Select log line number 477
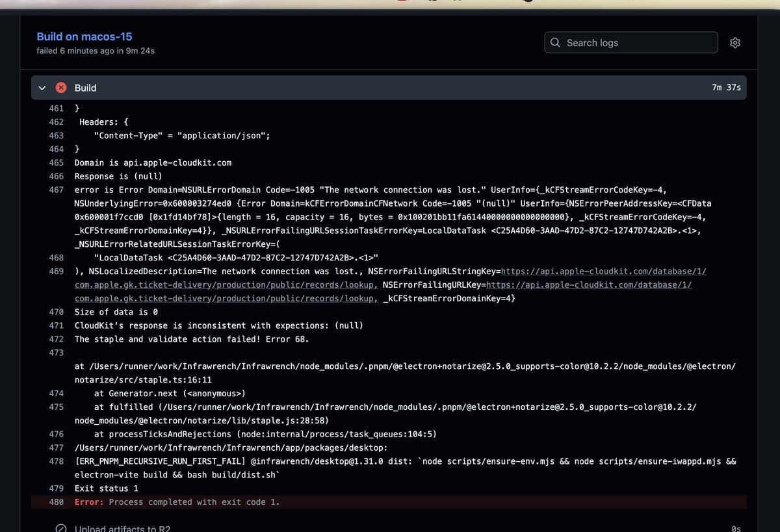780x532 pixels. coord(56,448)
